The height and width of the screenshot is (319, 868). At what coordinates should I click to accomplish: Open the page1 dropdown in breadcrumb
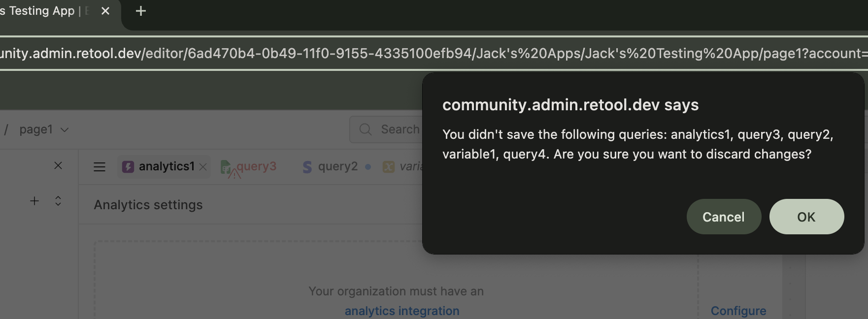coord(44,129)
